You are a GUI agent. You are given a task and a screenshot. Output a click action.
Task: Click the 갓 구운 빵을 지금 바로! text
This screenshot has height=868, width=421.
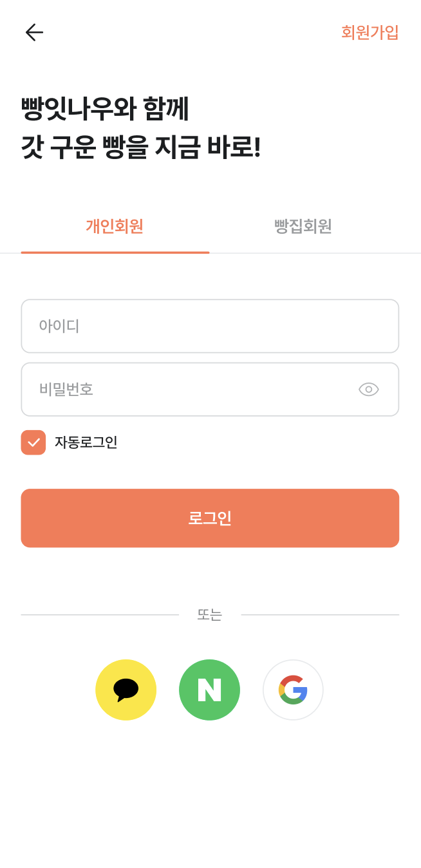coord(140,147)
